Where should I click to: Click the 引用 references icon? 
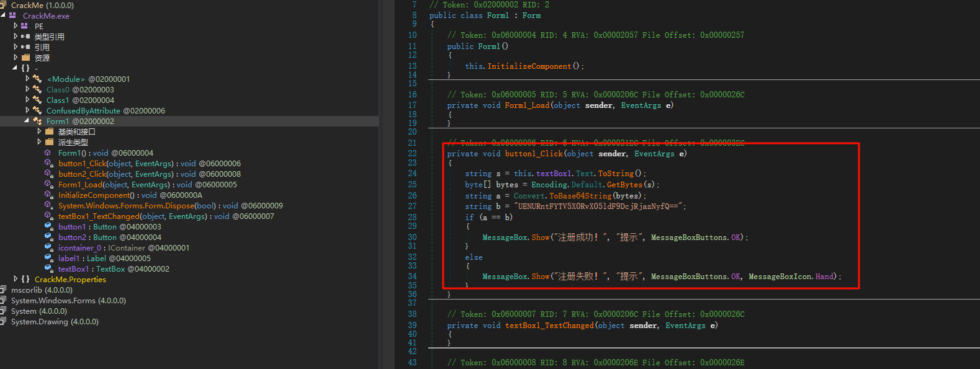(x=25, y=47)
